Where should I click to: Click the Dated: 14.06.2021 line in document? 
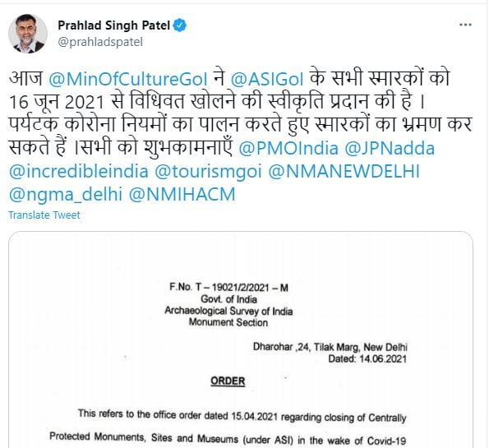[367, 358]
